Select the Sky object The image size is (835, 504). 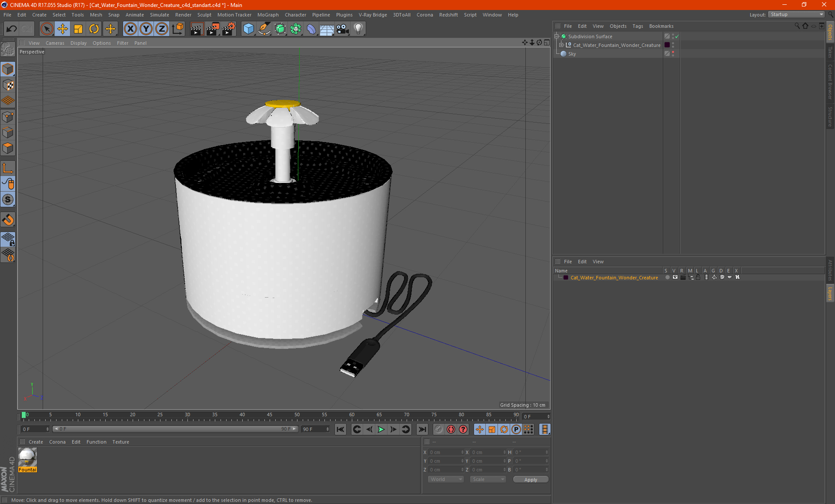pyautogui.click(x=571, y=54)
